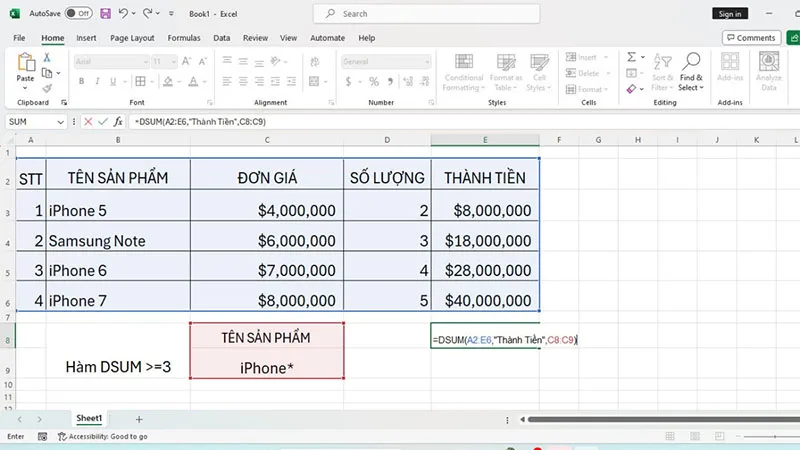Viewport: 800px width, 450px height.
Task: Click the Insert cells button
Action: [587, 57]
